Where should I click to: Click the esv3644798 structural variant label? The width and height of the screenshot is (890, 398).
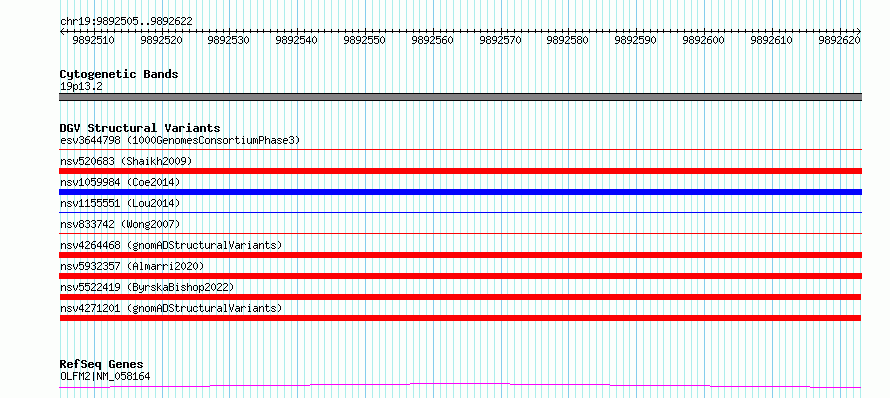(180, 140)
